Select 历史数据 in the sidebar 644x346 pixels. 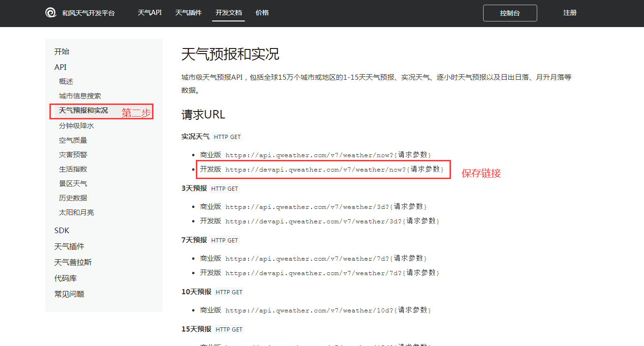(x=73, y=198)
